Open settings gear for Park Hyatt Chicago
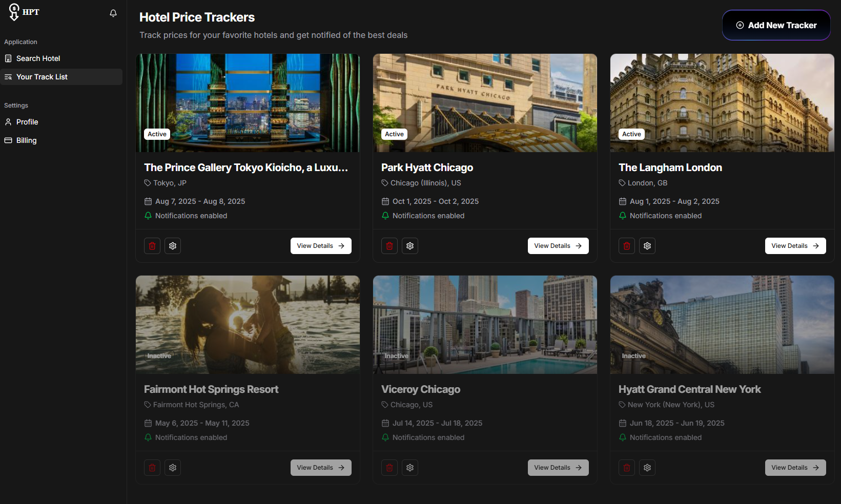This screenshot has height=504, width=841. click(410, 246)
